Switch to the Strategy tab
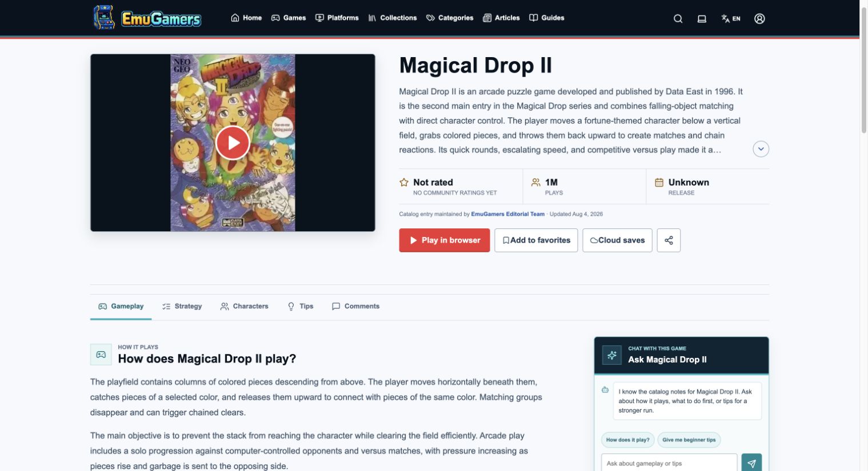Screen dimensions: 868x471 (x=182, y=307)
